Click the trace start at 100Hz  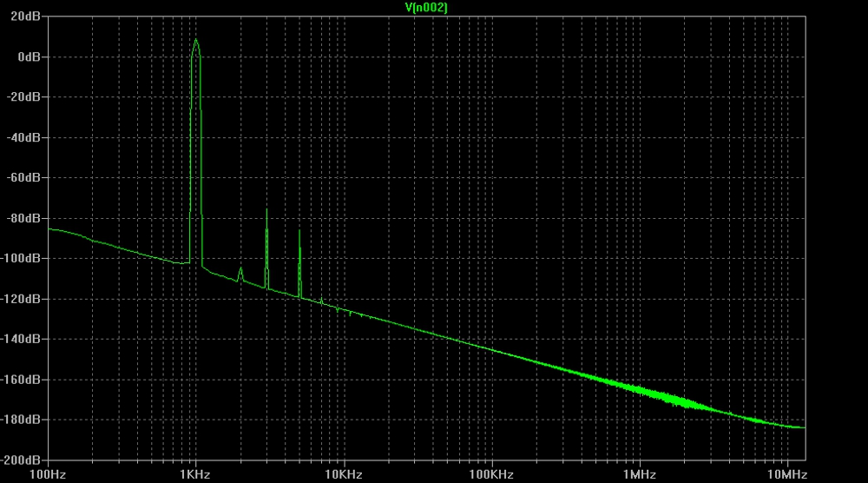(49, 228)
